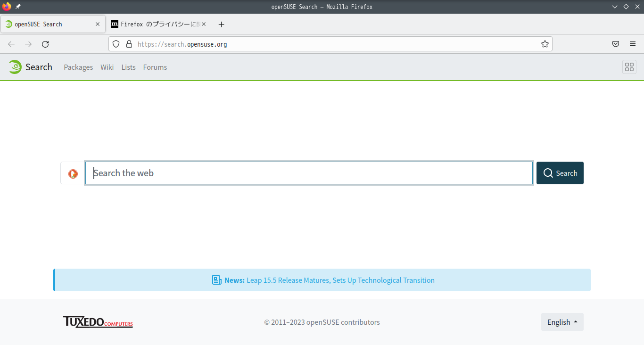The width and height of the screenshot is (644, 345).
Task: Open a new tab with plus button
Action: click(222, 24)
